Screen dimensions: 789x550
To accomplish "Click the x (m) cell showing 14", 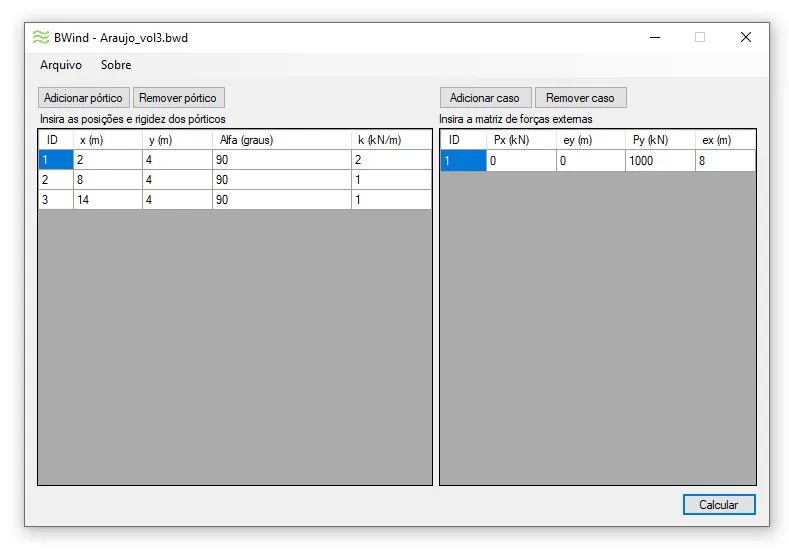I will click(107, 200).
